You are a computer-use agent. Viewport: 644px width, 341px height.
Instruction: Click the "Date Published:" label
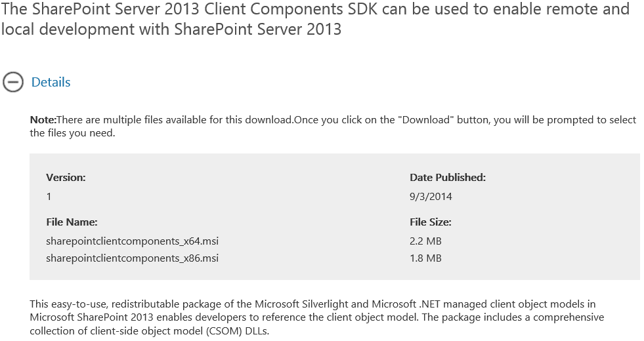(447, 177)
